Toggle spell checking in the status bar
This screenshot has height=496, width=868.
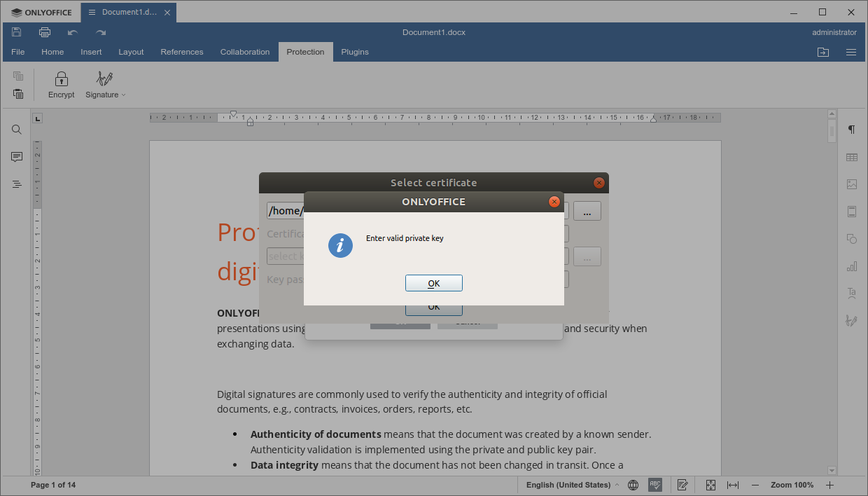pyautogui.click(x=654, y=484)
